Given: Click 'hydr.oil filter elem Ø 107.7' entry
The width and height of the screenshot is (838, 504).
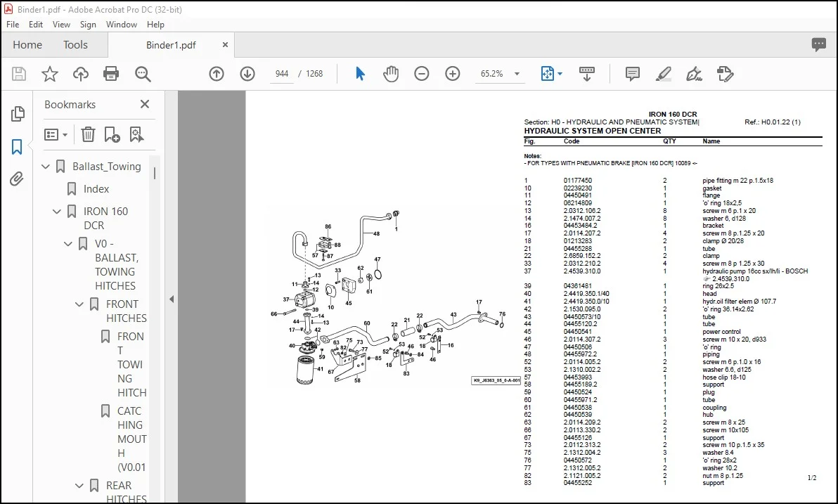Looking at the screenshot, I should pos(739,302).
